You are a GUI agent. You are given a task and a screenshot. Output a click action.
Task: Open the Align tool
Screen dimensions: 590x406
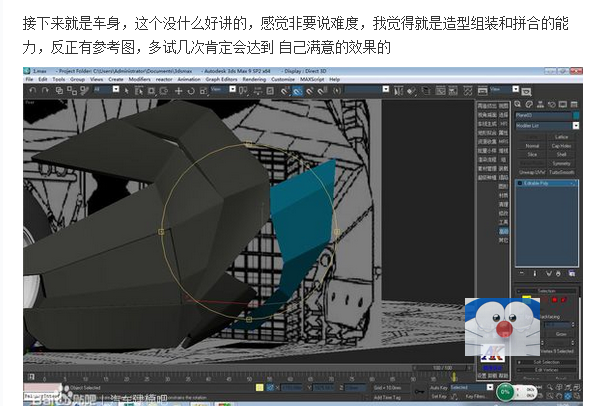[411, 91]
